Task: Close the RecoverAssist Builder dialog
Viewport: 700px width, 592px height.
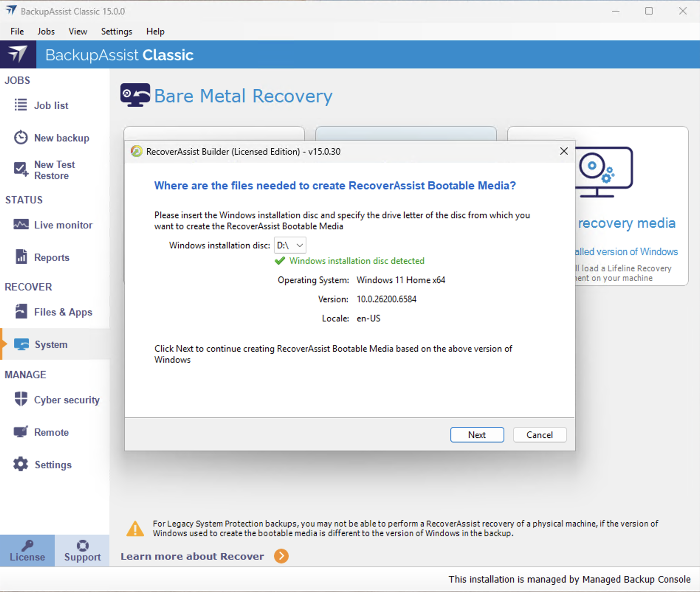Action: tap(563, 151)
